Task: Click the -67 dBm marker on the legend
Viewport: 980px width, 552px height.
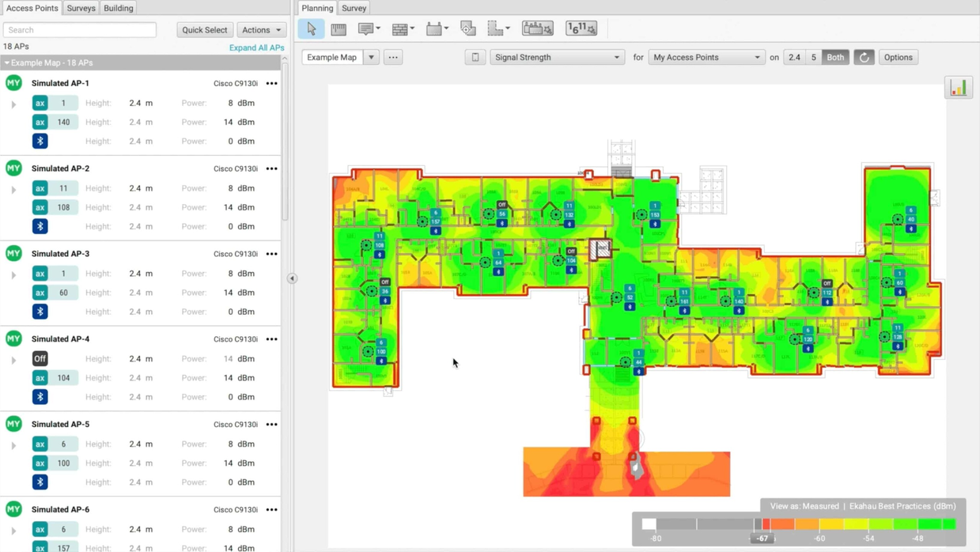Action: point(762,538)
